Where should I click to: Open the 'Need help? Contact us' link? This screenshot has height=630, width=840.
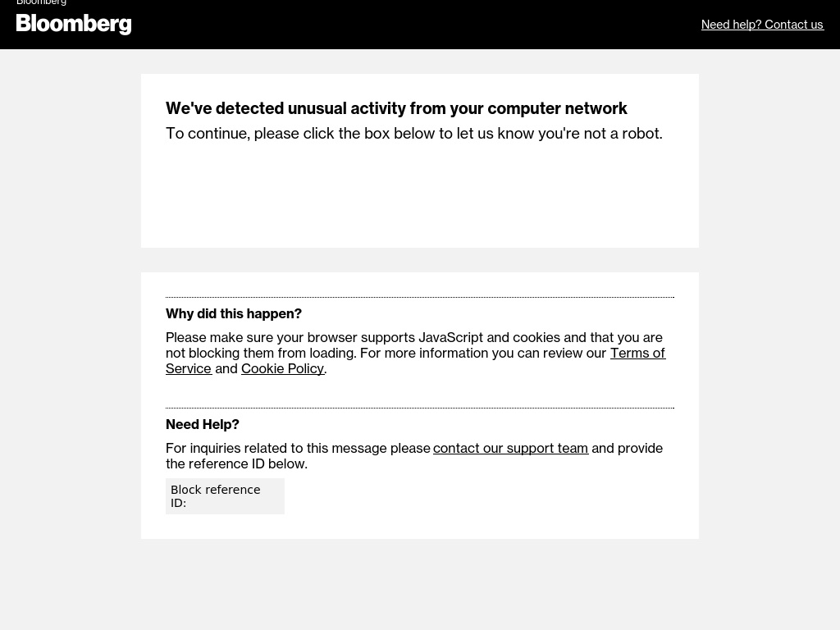click(762, 25)
